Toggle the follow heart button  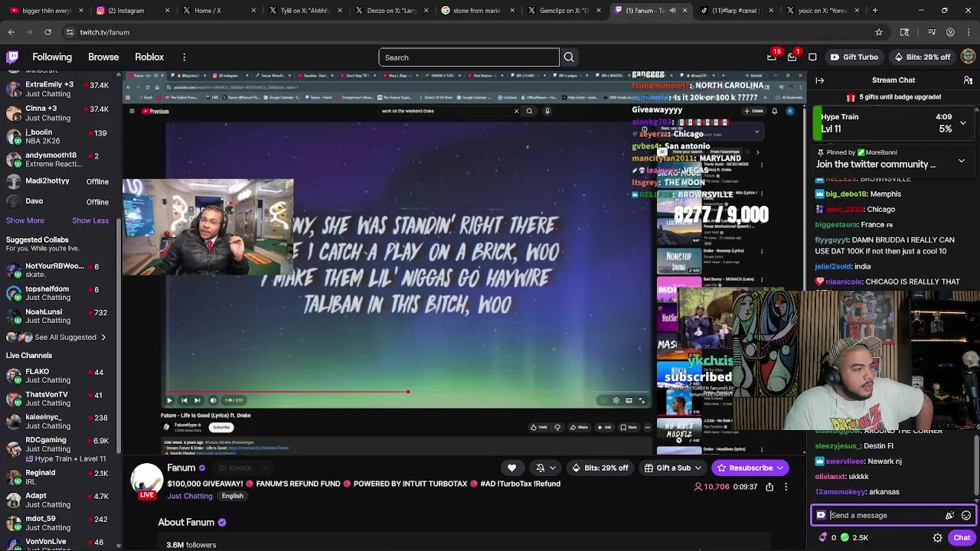click(511, 468)
